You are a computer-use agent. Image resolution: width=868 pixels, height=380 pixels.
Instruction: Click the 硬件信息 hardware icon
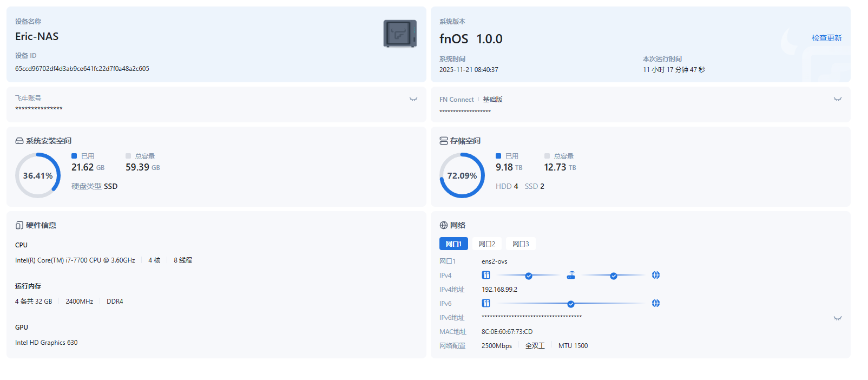pos(19,225)
